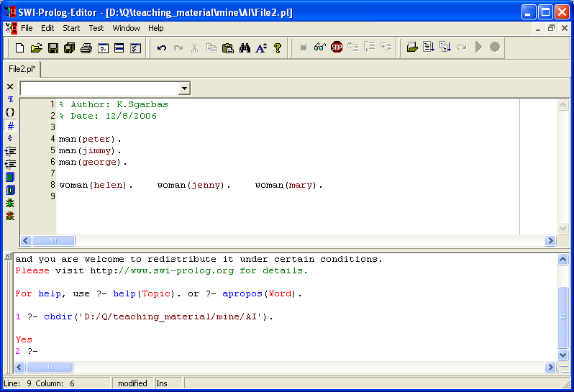Click the console prompt '2 ?-'
Viewport: 574px width, 392px height.
point(27,351)
